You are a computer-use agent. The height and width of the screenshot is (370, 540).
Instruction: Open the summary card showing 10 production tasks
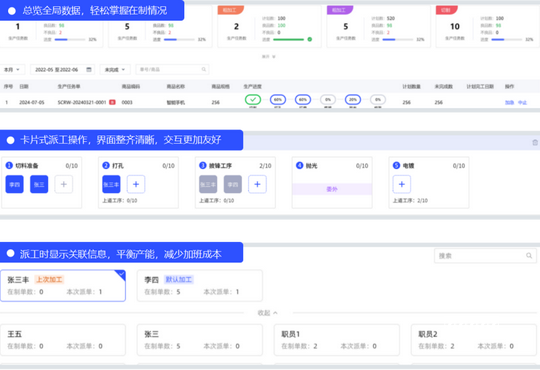click(x=487, y=26)
